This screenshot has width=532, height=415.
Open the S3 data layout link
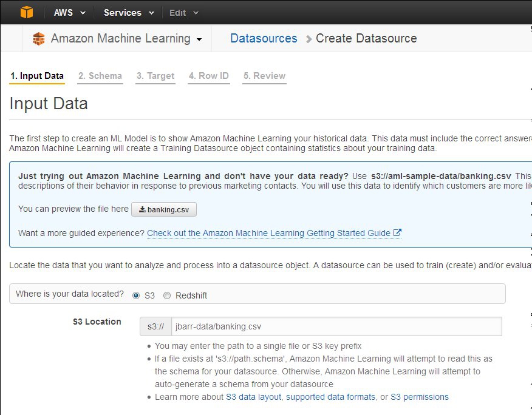click(253, 397)
